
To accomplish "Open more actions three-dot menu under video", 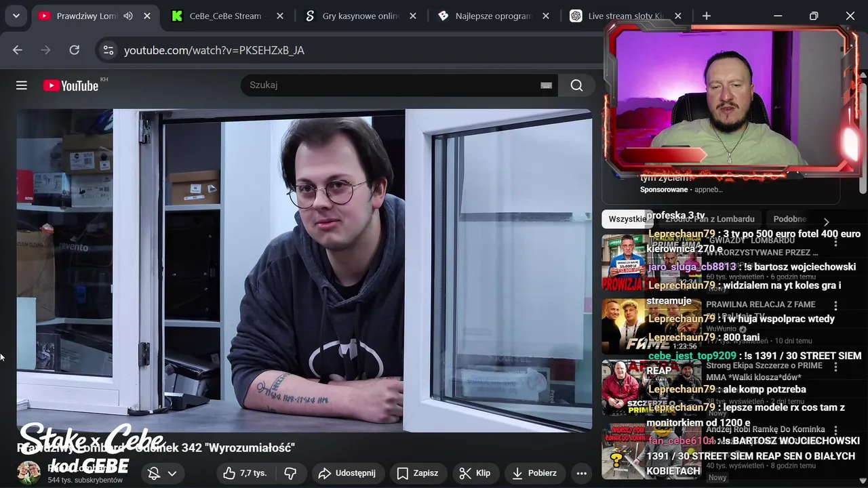I will click(581, 473).
